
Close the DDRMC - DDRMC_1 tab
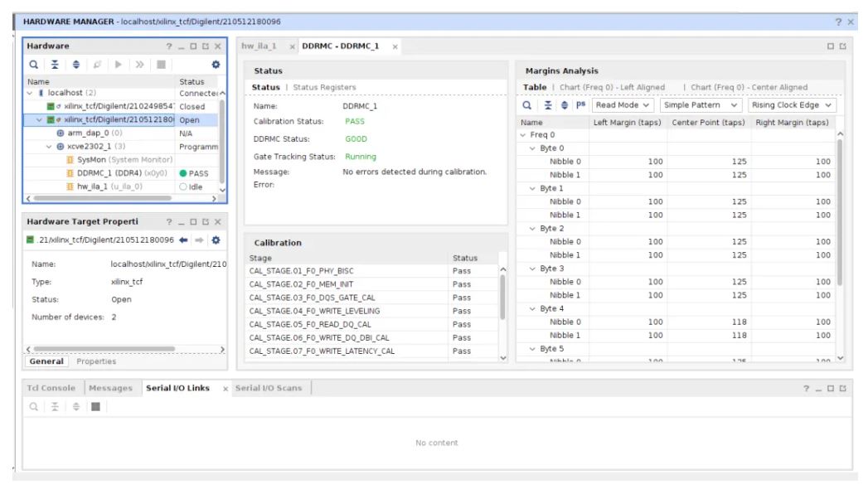click(395, 46)
